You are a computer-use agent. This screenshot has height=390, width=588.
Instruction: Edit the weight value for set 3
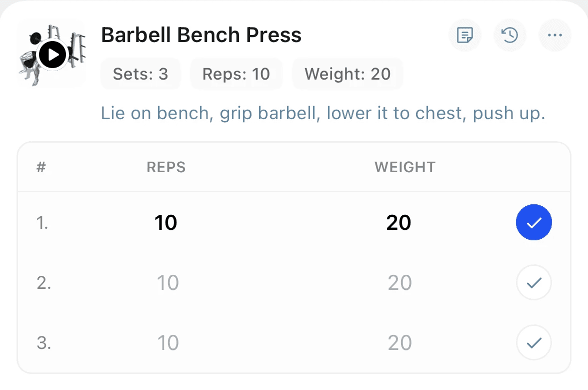pyautogui.click(x=400, y=343)
